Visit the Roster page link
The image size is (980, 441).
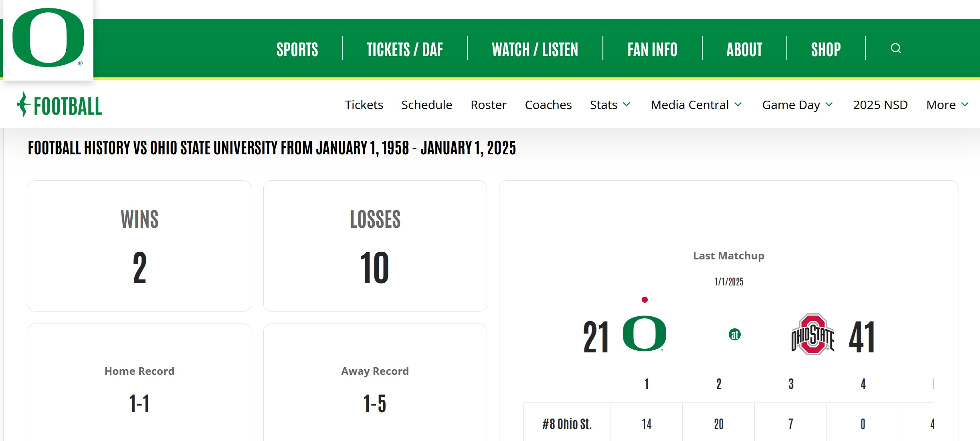click(488, 105)
